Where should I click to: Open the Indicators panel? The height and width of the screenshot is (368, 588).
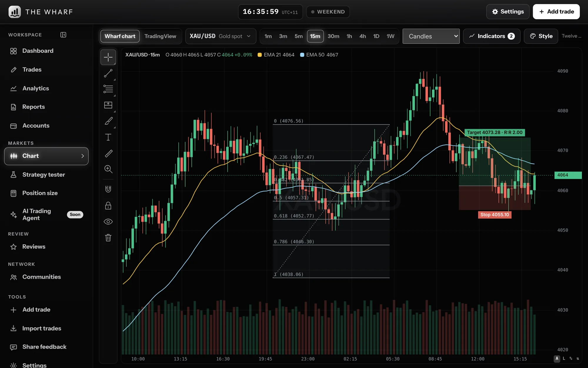click(x=492, y=36)
